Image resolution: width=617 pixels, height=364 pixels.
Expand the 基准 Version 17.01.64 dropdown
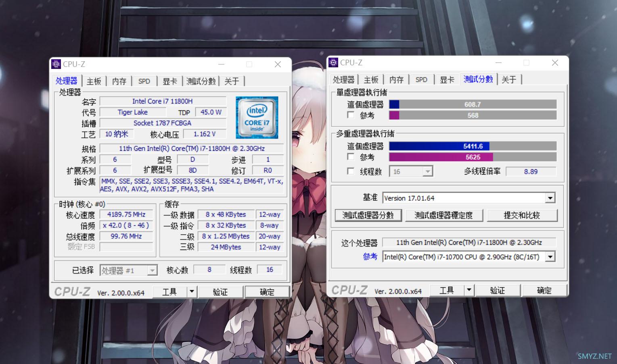[550, 198]
